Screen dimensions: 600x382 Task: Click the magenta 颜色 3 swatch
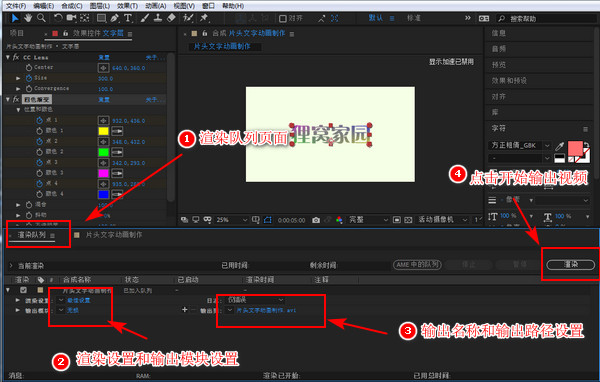103,173
